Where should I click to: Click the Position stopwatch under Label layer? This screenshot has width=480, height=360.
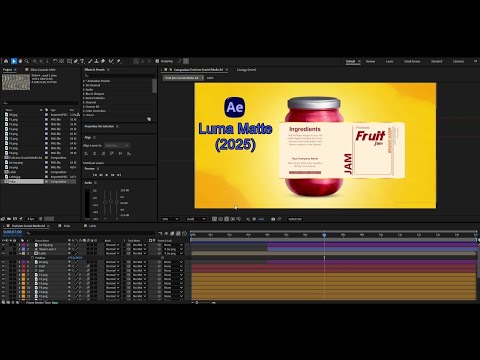pos(32,258)
